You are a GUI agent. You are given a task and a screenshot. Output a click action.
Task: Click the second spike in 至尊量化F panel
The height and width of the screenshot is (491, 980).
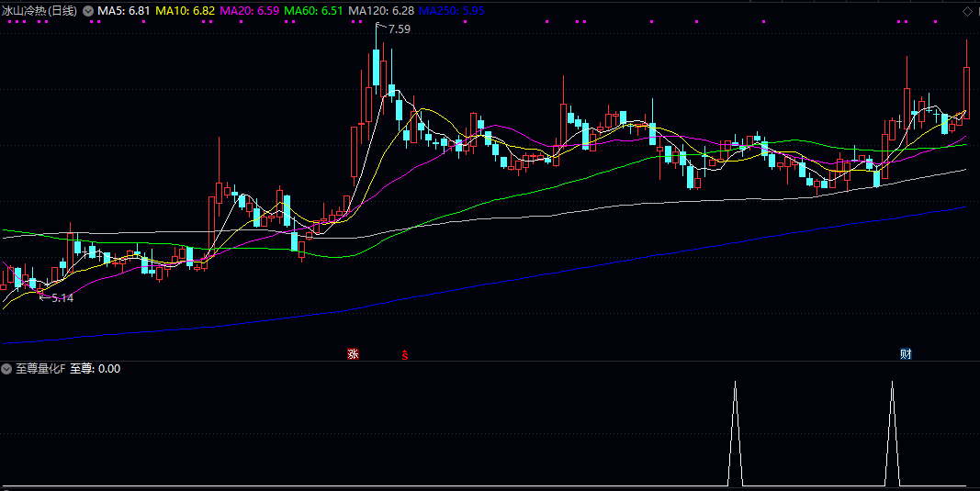click(892, 433)
